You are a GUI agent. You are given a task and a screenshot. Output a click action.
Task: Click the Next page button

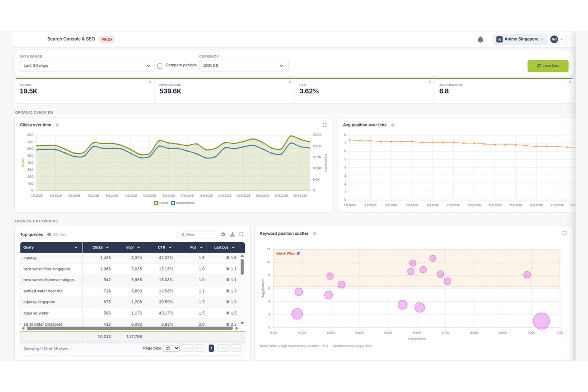[x=223, y=348]
